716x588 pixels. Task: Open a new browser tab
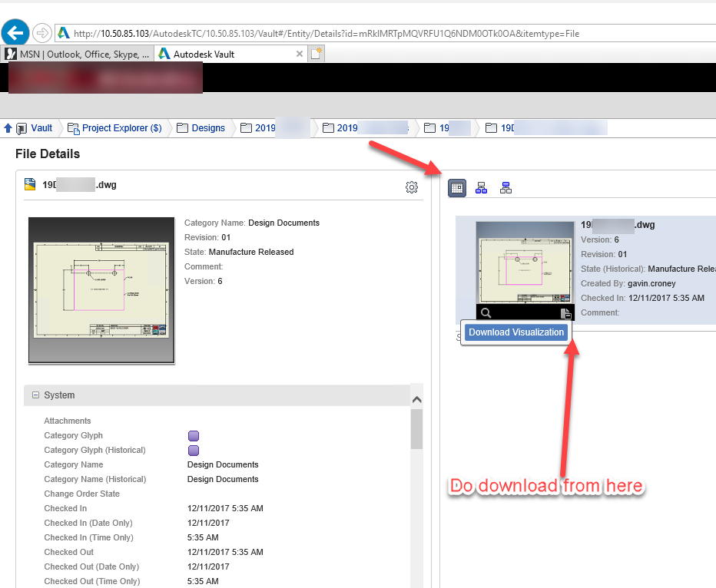tap(317, 54)
